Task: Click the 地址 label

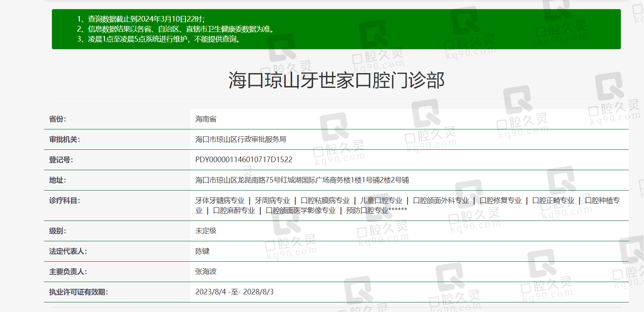Action: [x=58, y=180]
